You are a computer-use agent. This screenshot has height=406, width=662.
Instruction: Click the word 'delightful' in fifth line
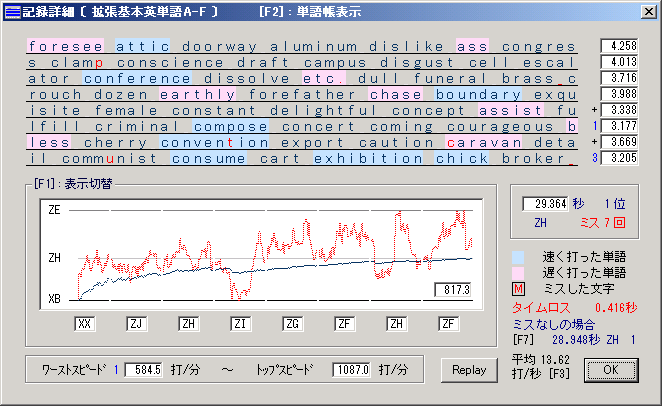[323, 110]
